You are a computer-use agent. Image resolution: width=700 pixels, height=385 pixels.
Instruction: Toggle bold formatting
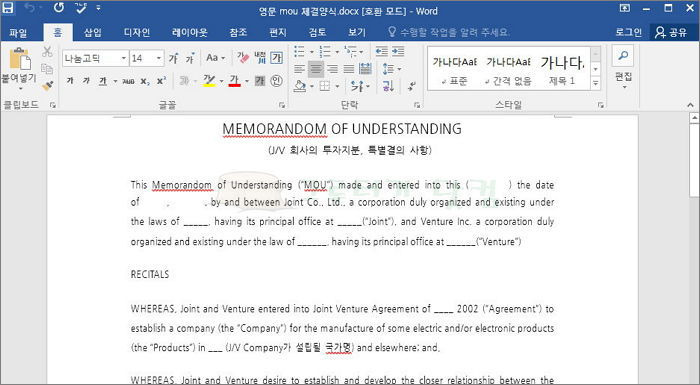click(x=70, y=80)
